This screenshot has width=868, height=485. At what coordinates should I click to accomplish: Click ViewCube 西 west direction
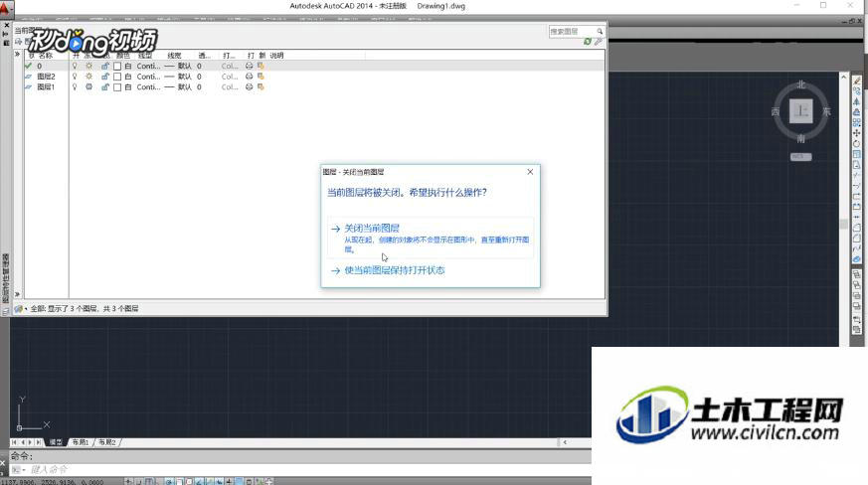[x=776, y=111]
